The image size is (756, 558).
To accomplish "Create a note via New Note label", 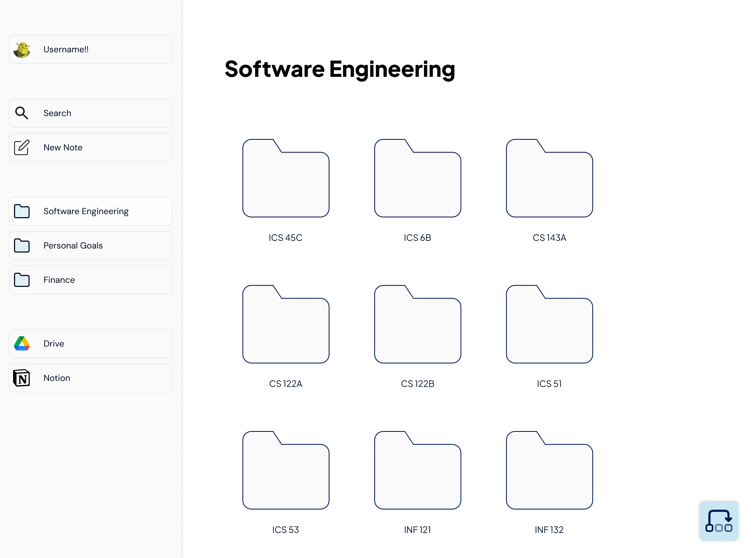I will [63, 148].
